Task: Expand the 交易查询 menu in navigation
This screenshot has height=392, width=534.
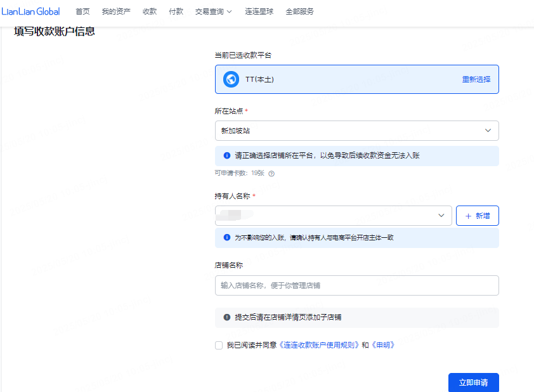Action: pyautogui.click(x=214, y=11)
